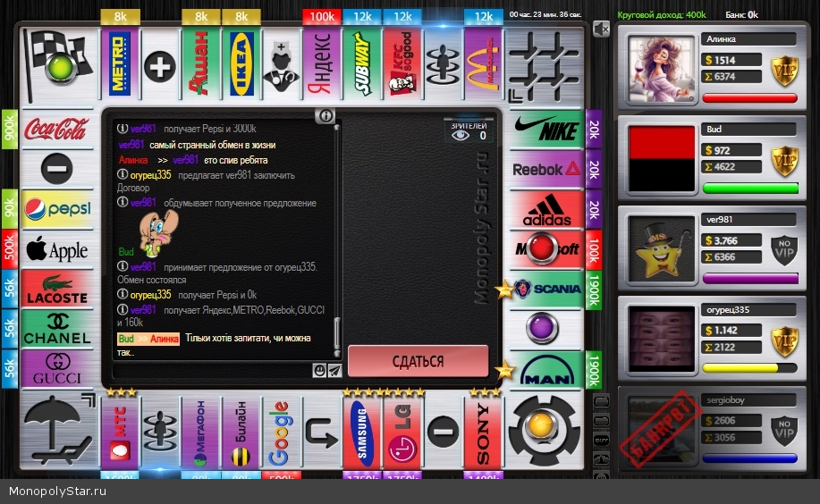Select the Nike property cell
The width and height of the screenshot is (820, 504).
[x=546, y=128]
